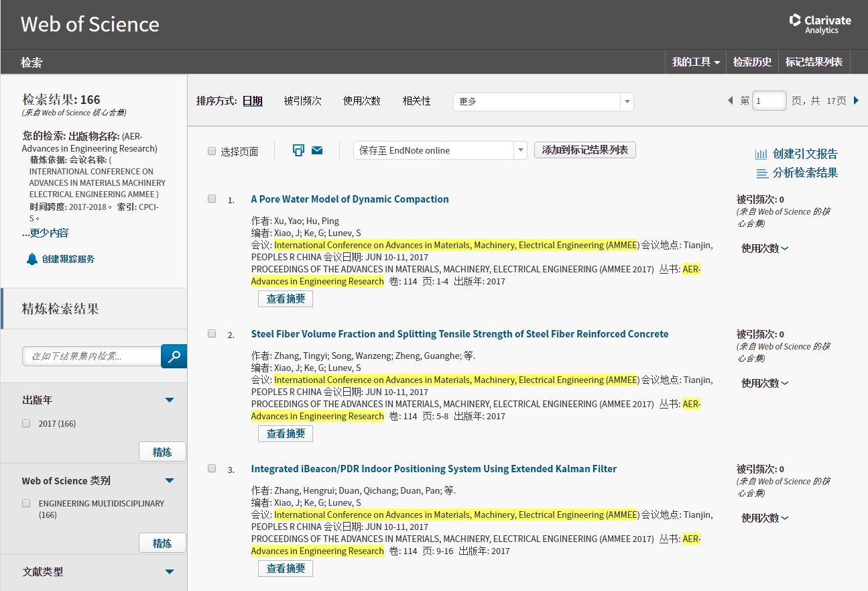Collapse the Web of Science 类别 section
This screenshot has height=591, width=868.
coord(170,481)
